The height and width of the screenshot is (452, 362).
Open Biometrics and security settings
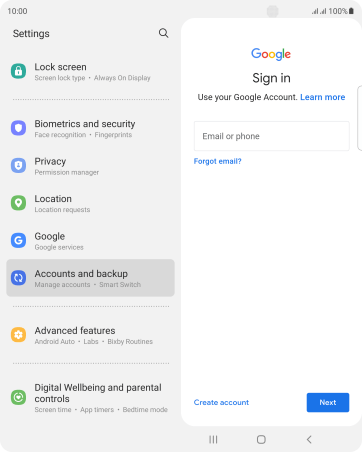pos(90,128)
